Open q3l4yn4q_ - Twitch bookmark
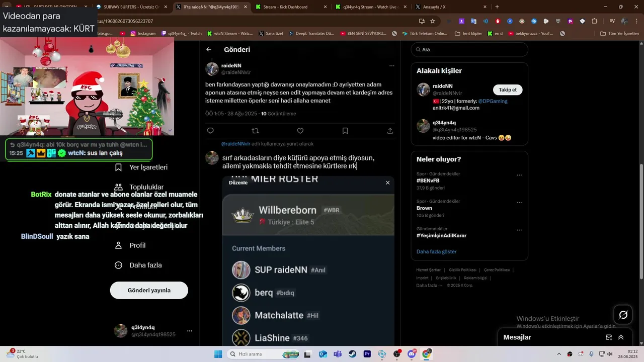The image size is (644, 362). 182,34
